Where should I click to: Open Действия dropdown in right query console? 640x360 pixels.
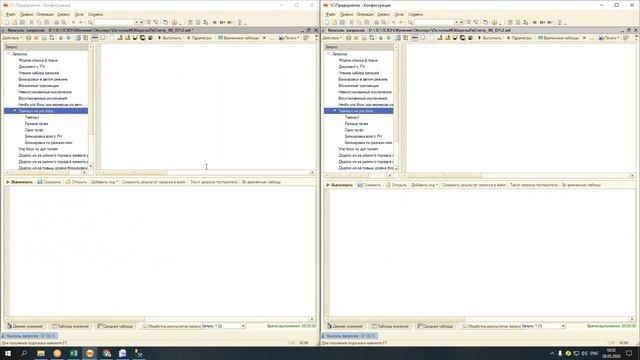pyautogui.click(x=332, y=38)
